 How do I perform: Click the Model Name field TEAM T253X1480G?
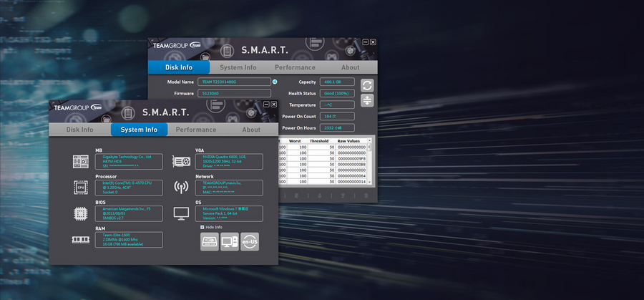[234, 82]
